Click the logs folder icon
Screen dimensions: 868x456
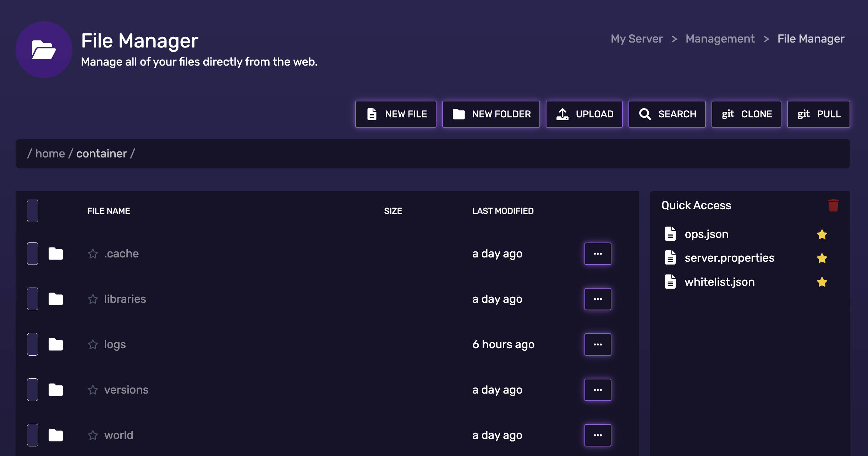(55, 344)
